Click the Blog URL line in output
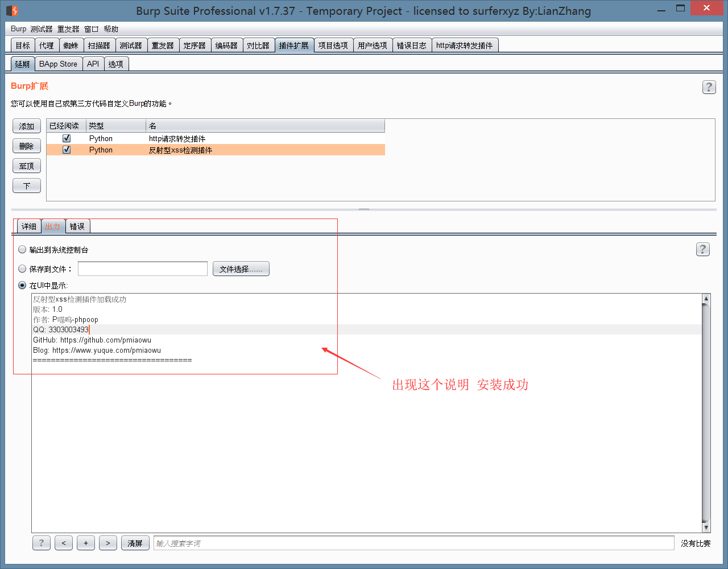Image resolution: width=728 pixels, height=569 pixels. (x=97, y=350)
